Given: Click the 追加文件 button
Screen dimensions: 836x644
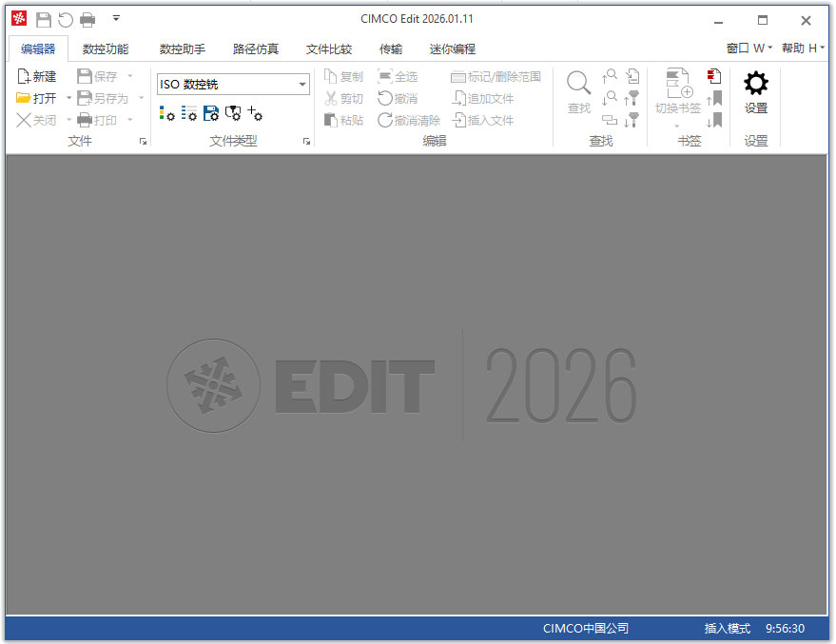Looking at the screenshot, I should point(483,99).
